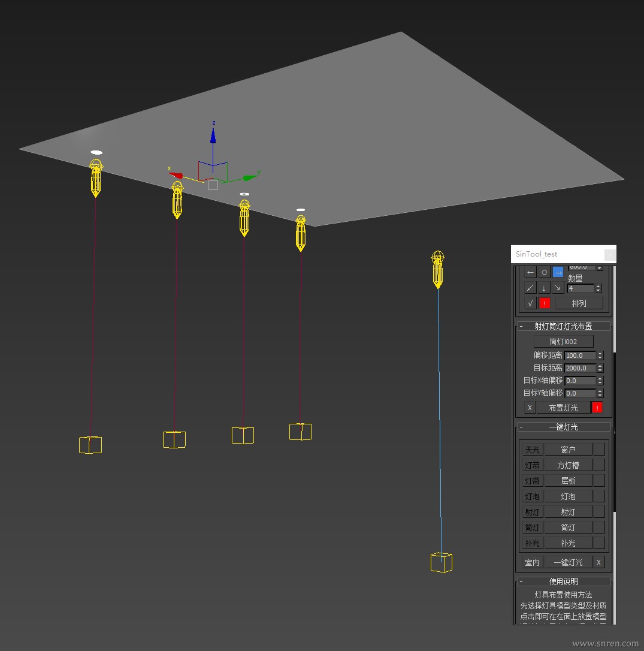Image resolution: width=644 pixels, height=651 pixels.
Task: Click the down-right diagonal arrow button
Action: [x=558, y=288]
